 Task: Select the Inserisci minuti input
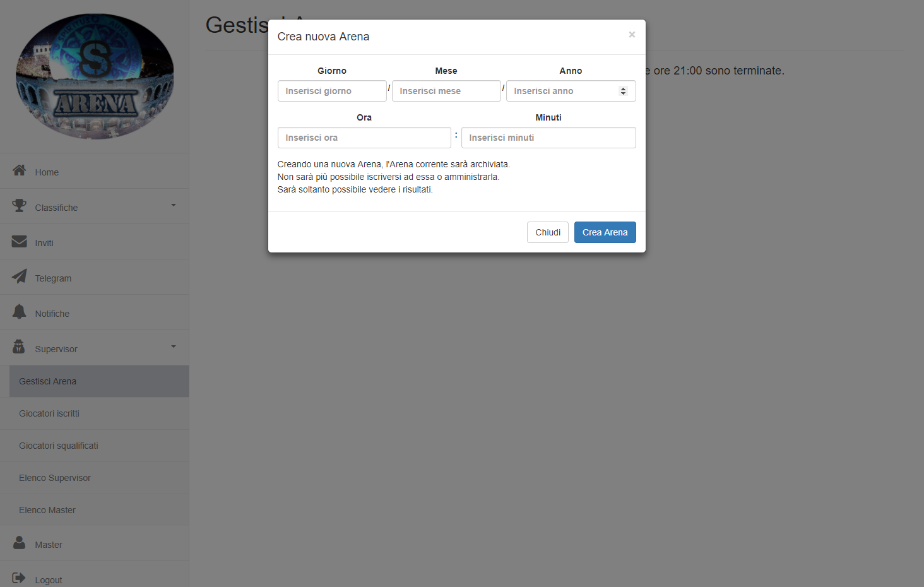[x=548, y=138]
